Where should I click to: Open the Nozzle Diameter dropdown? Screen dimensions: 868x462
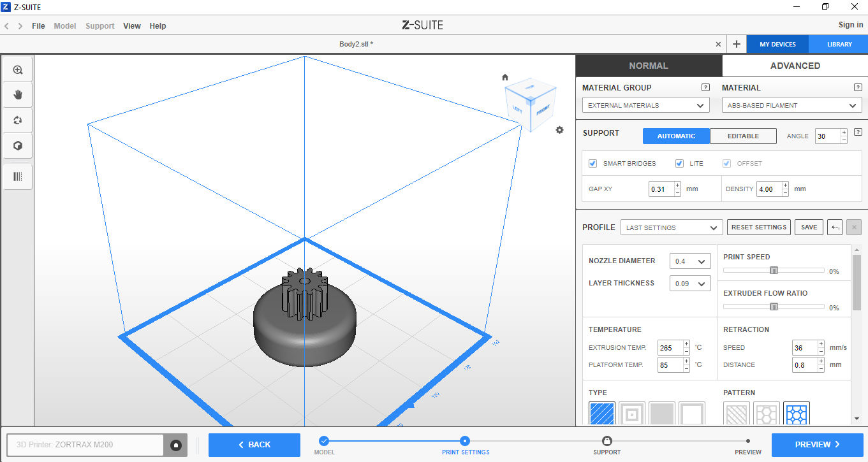[690, 261]
